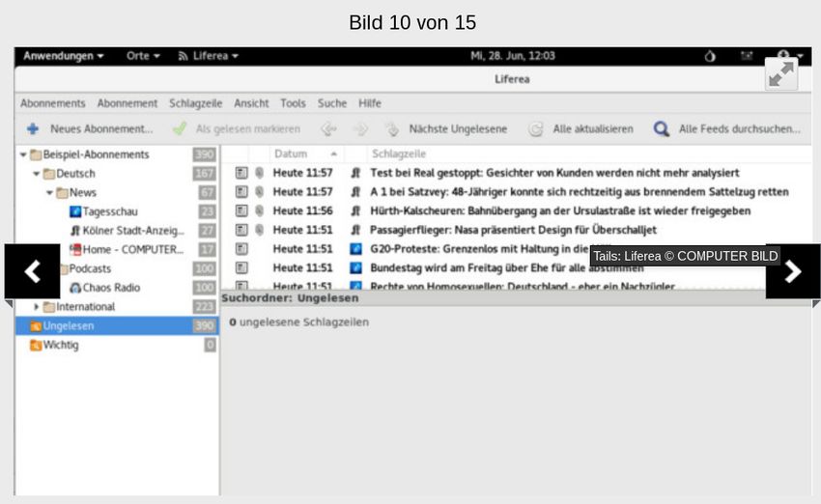Open the Orte dropdown menu
Viewport: 821px width, 504px height.
[x=143, y=56]
